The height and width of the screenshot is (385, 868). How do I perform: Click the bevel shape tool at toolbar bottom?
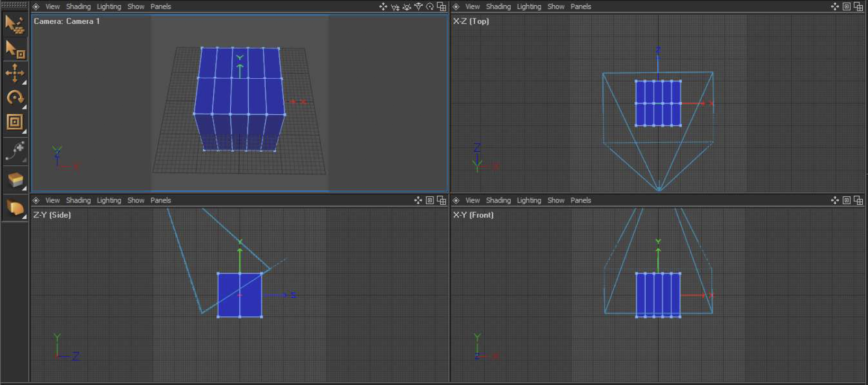[x=14, y=208]
